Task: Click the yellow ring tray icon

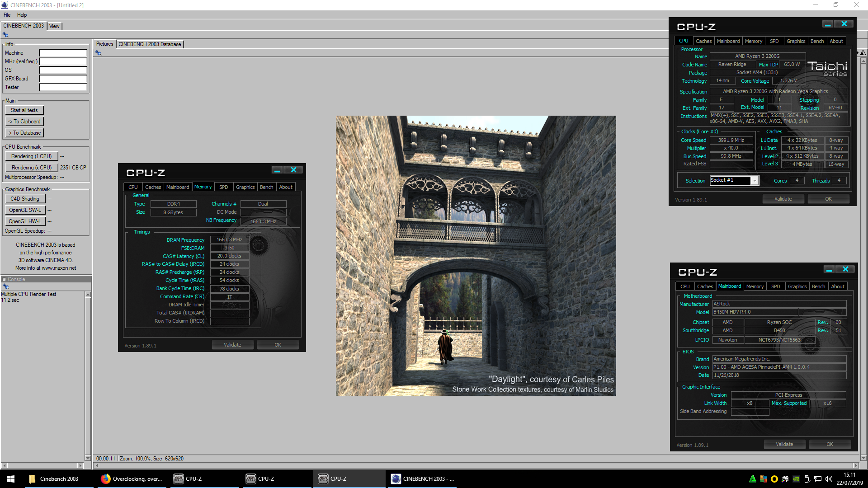Action: (774, 479)
